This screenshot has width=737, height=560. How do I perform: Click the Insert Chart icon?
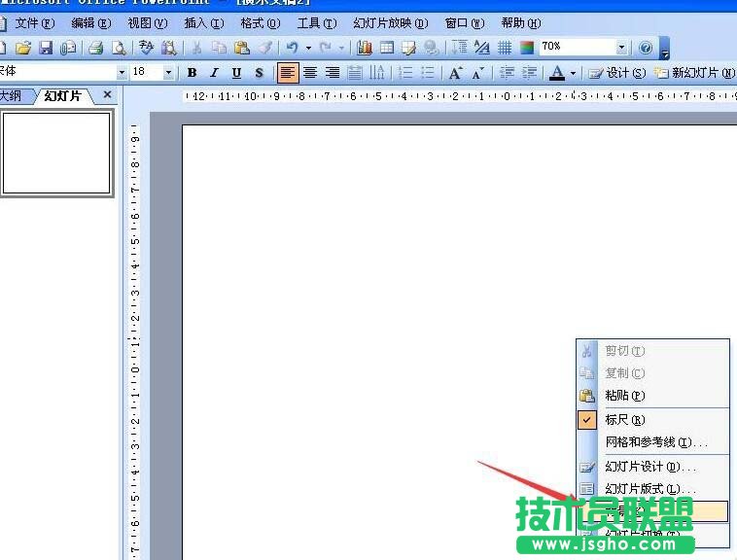point(365,48)
